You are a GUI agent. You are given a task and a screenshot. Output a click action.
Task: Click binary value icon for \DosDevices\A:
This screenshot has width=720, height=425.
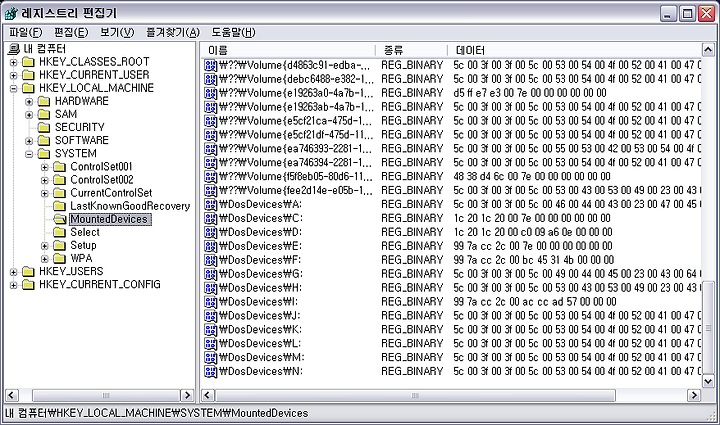210,205
